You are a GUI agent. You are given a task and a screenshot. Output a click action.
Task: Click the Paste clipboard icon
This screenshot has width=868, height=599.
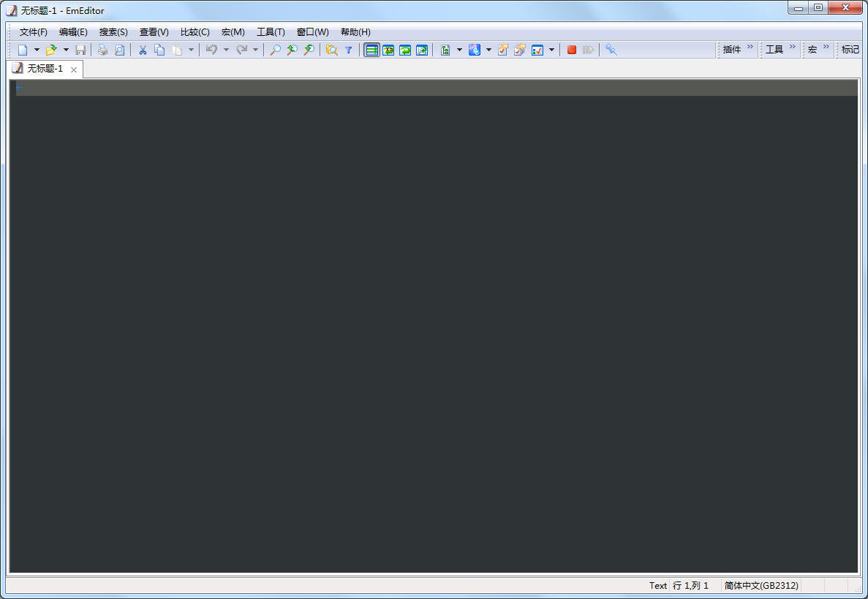pos(177,50)
